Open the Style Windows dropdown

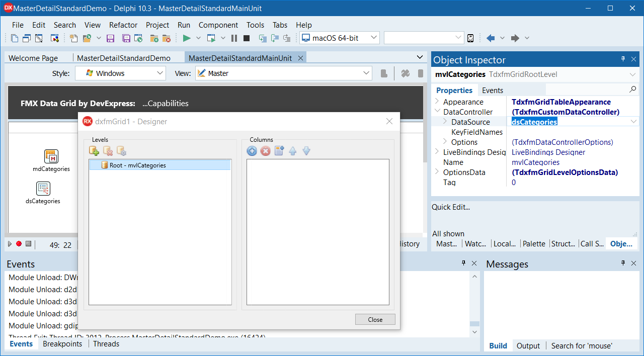[x=160, y=73]
